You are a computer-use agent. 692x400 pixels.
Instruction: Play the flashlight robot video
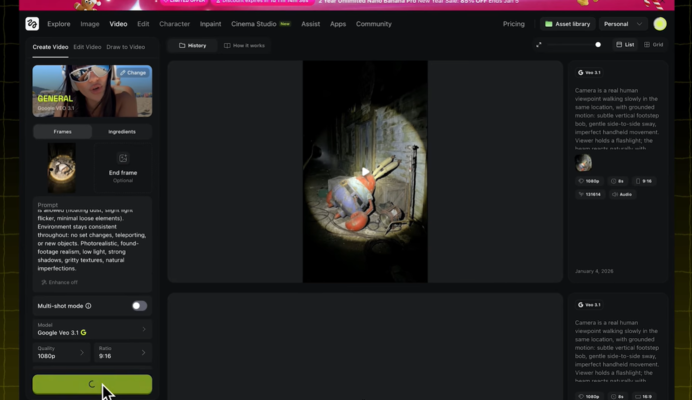(x=365, y=171)
